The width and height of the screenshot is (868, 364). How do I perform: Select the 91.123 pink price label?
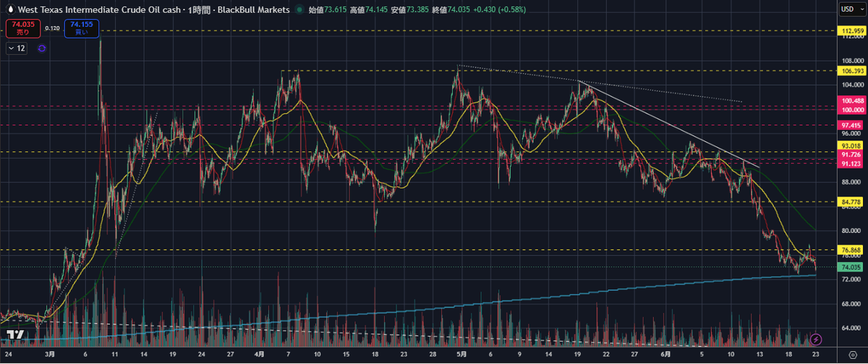(850, 164)
